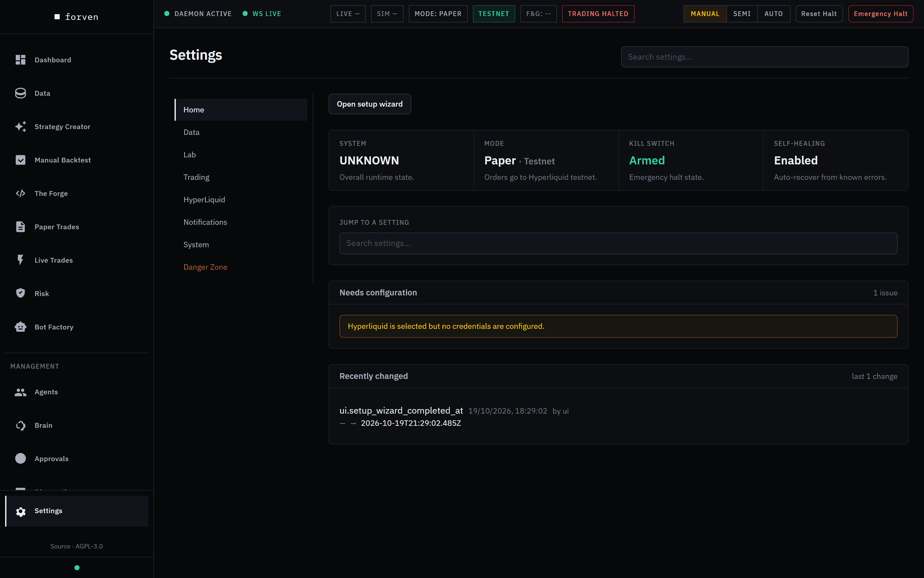Click the TRADING HALTED badge
This screenshot has width=924, height=578.
598,14
